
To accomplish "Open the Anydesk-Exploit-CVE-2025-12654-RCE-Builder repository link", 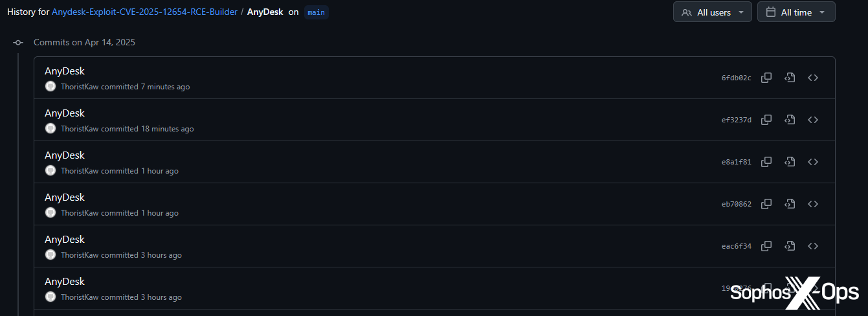I will coord(144,12).
